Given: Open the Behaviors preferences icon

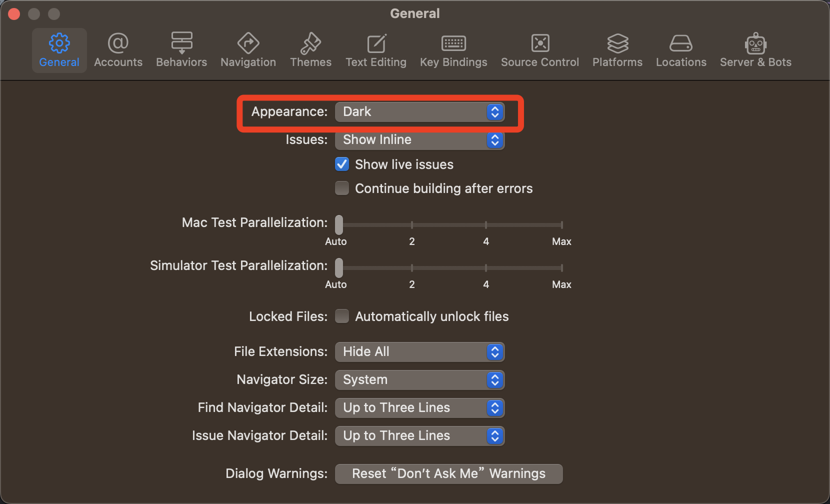Looking at the screenshot, I should (181, 44).
